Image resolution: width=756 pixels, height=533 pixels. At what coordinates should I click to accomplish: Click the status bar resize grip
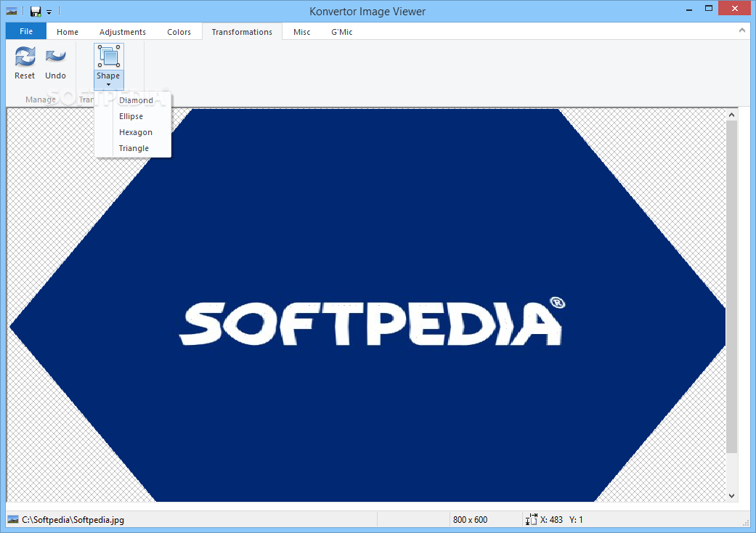coord(746,522)
